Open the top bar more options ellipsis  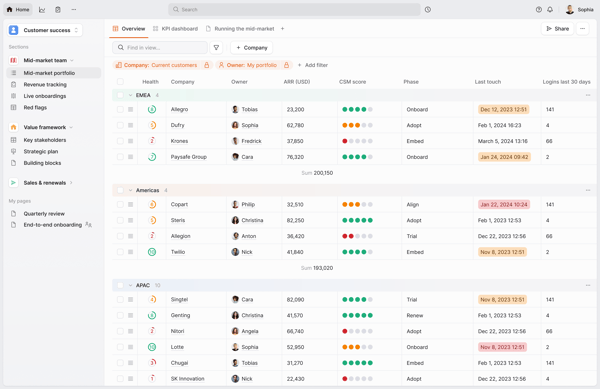click(x=74, y=10)
